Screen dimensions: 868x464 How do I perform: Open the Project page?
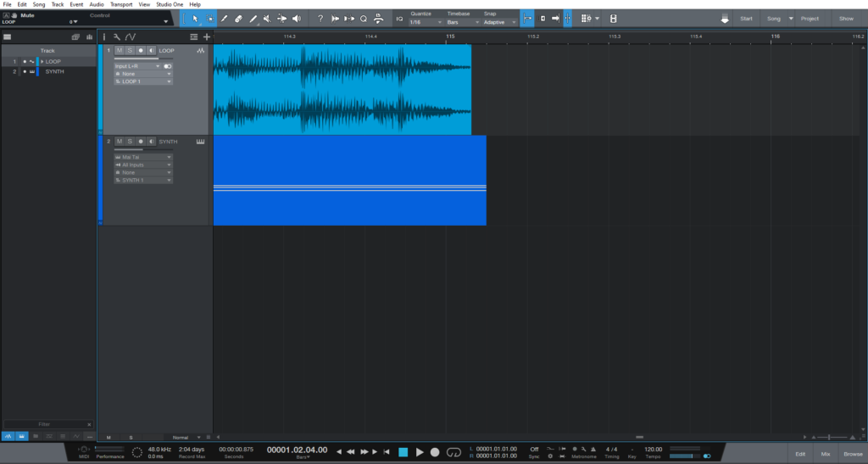click(810, 19)
